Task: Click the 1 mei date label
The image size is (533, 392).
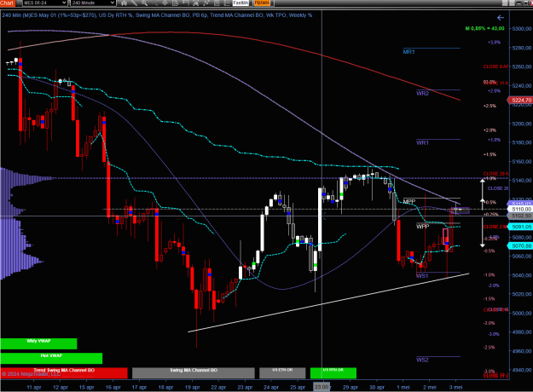Action: (x=403, y=387)
